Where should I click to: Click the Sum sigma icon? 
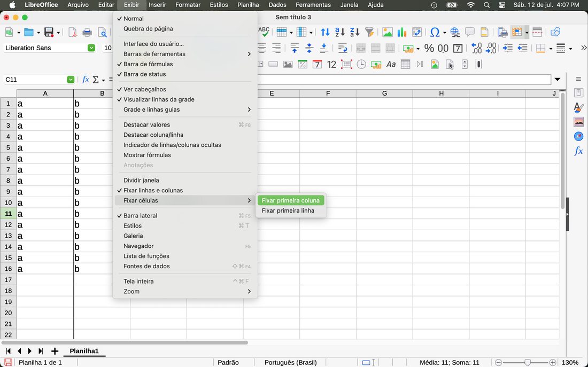[96, 80]
